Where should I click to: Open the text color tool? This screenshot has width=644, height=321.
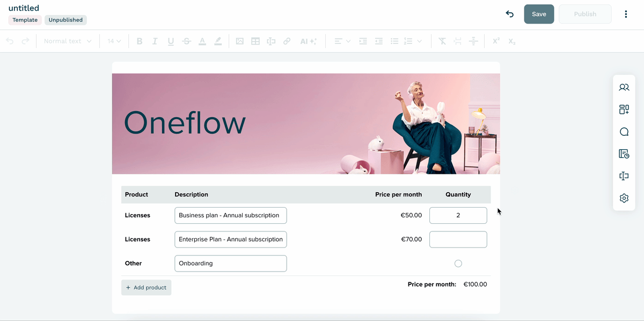(202, 41)
